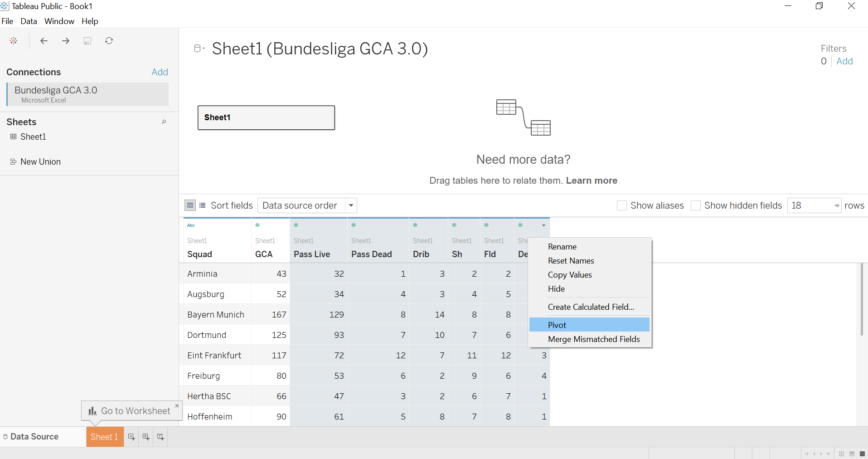Click the refresh data source icon
Image resolution: width=868 pixels, height=459 pixels.
pos(109,41)
